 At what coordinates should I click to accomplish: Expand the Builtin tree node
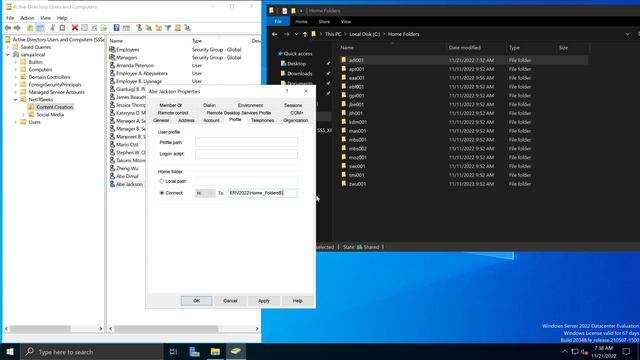[16, 62]
